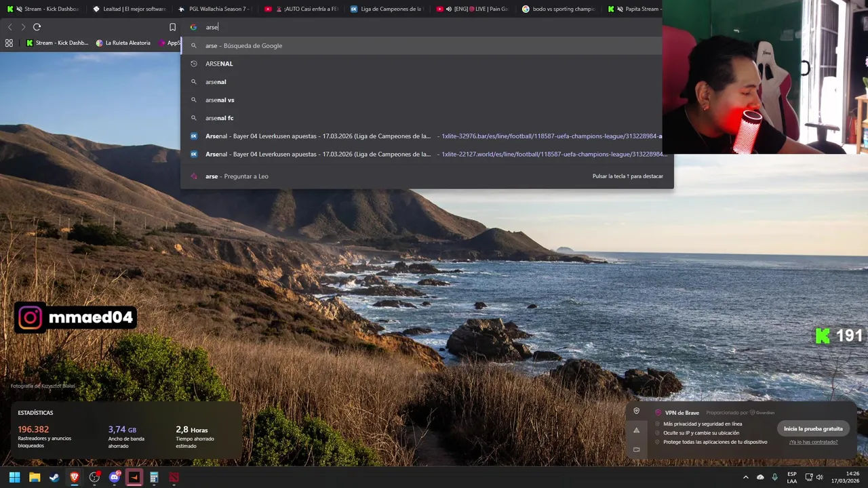
Task: Click the 2,8 Horas time saved stat
Action: point(196,437)
